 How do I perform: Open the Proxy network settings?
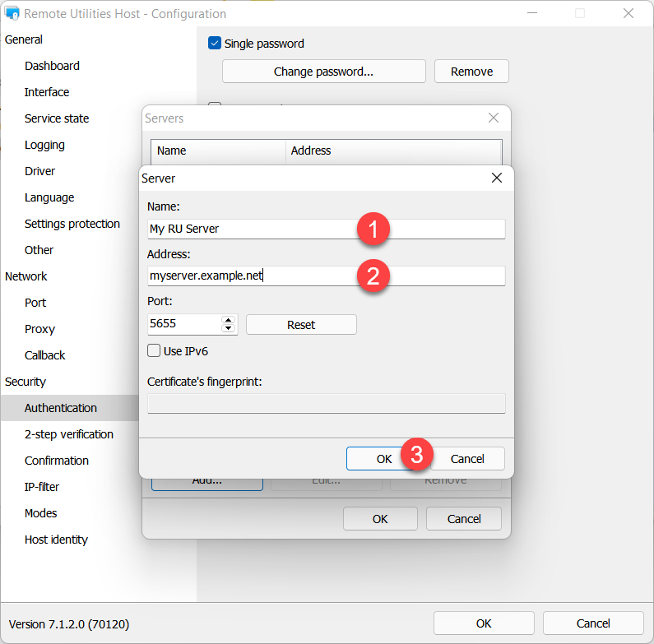click(x=39, y=329)
